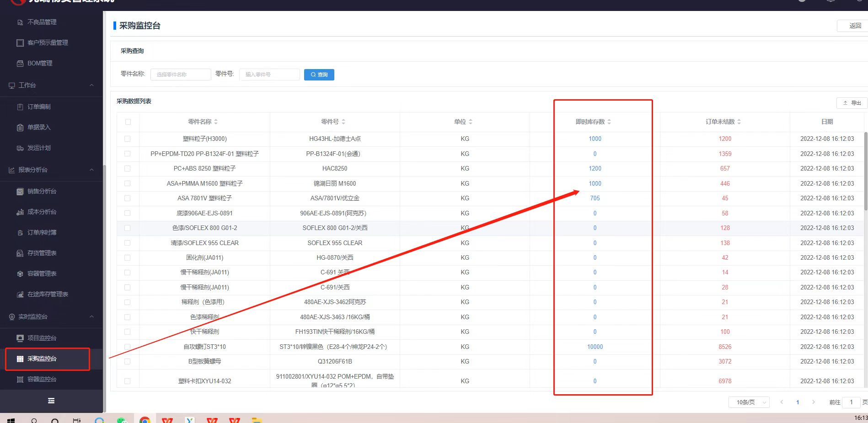Click the 8526 open order value
Image resolution: width=868 pixels, height=423 pixels.
(725, 347)
